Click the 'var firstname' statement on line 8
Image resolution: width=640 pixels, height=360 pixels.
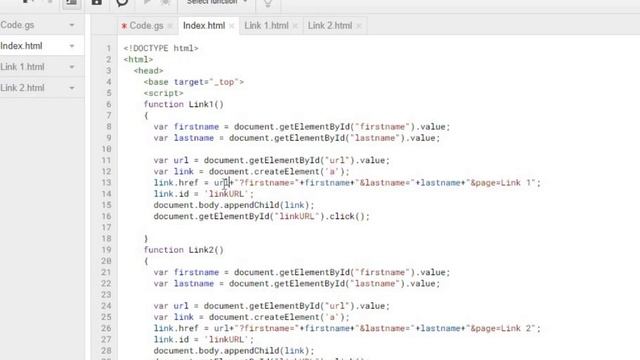(302, 127)
